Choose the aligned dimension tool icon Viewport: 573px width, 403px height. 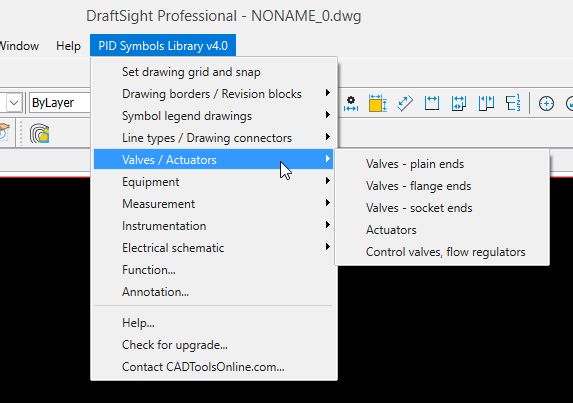pyautogui.click(x=405, y=103)
